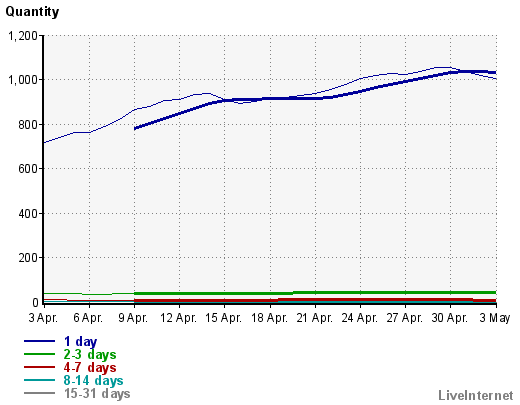This screenshot has width=520, height=405.
Task: Select the 8-14 days legend label
Action: click(x=93, y=380)
